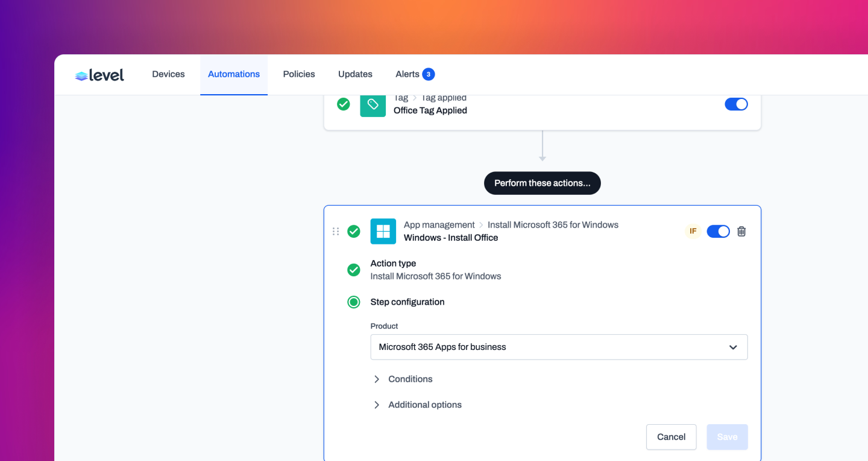Click the checkmark beside Action type

[x=354, y=270]
